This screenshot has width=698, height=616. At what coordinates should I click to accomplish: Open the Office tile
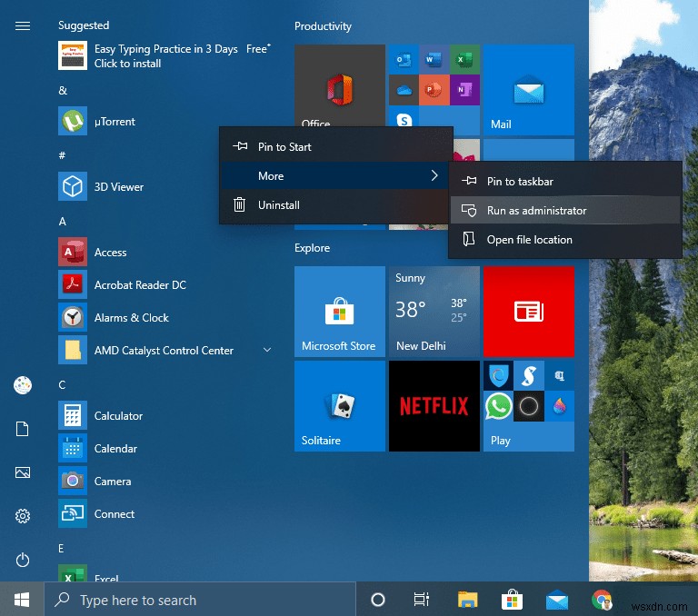[340, 85]
